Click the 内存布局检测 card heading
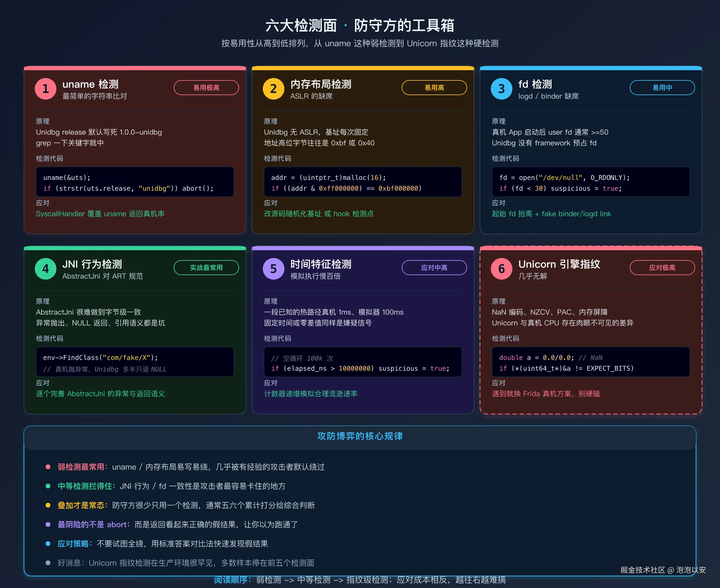Viewport: 720px width, 588px height. click(321, 84)
